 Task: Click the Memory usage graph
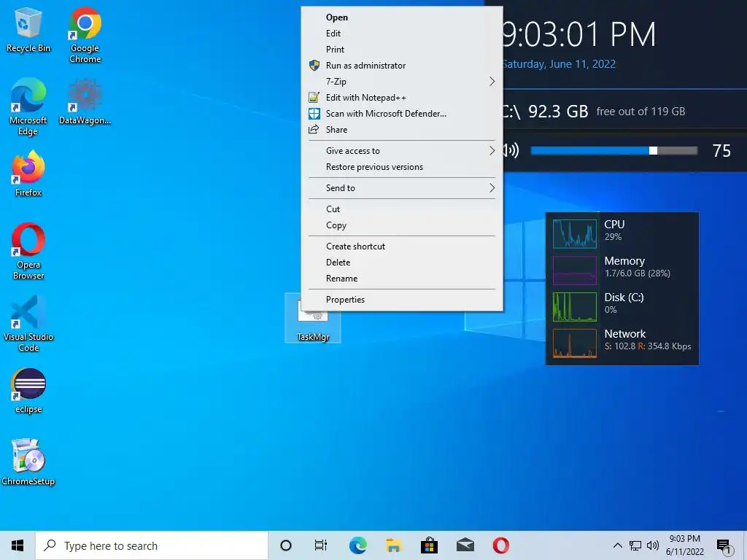click(575, 271)
